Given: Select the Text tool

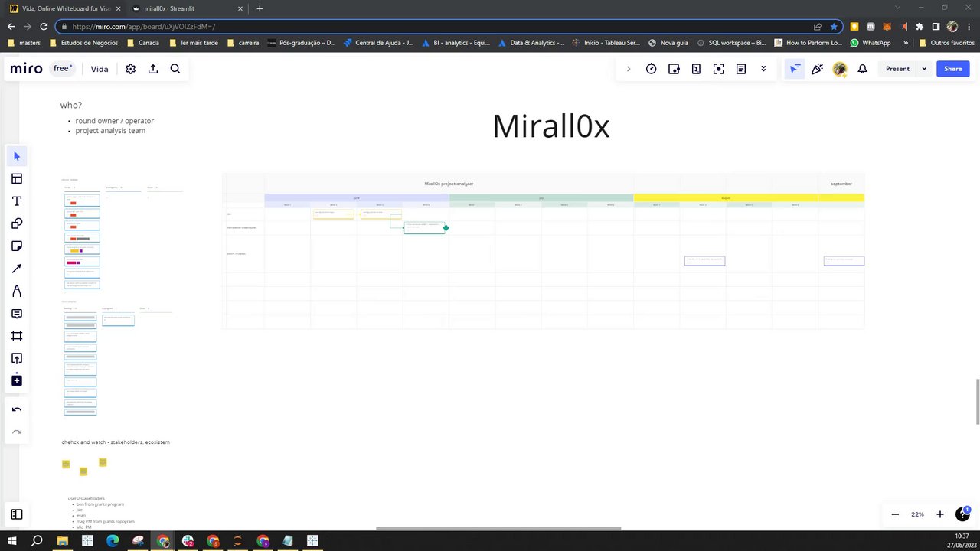Looking at the screenshot, I should pyautogui.click(x=17, y=201).
